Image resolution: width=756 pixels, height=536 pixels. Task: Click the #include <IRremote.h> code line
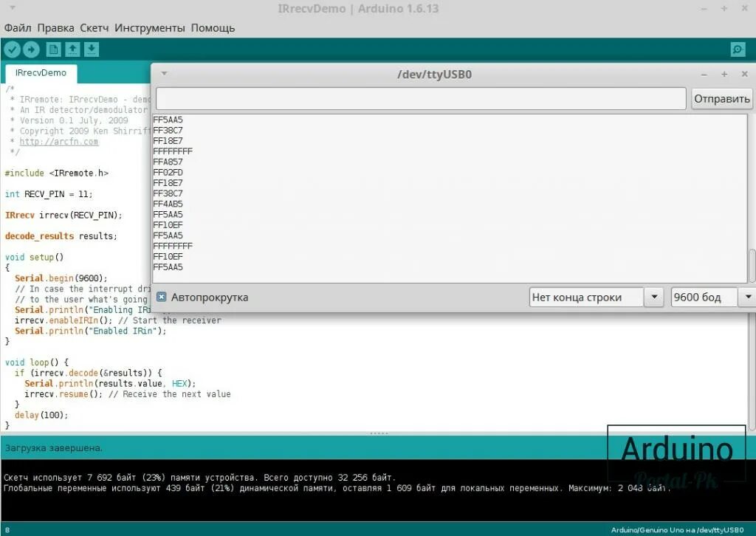(57, 173)
